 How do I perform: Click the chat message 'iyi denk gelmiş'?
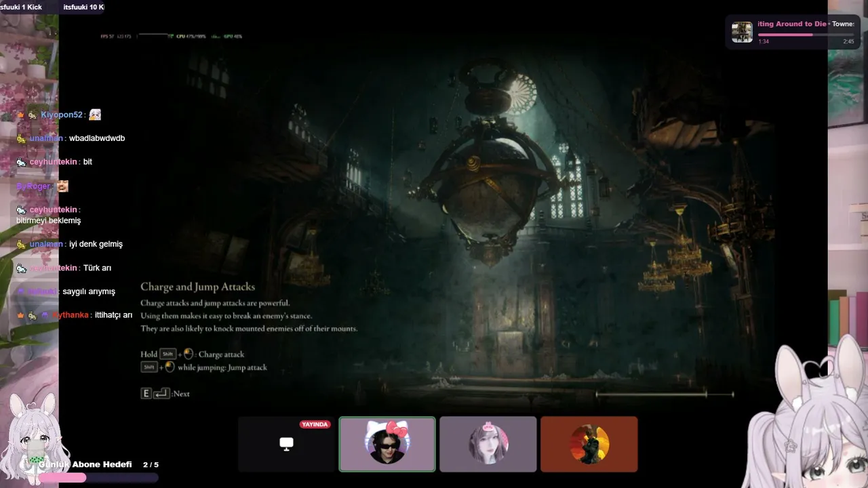[96, 244]
